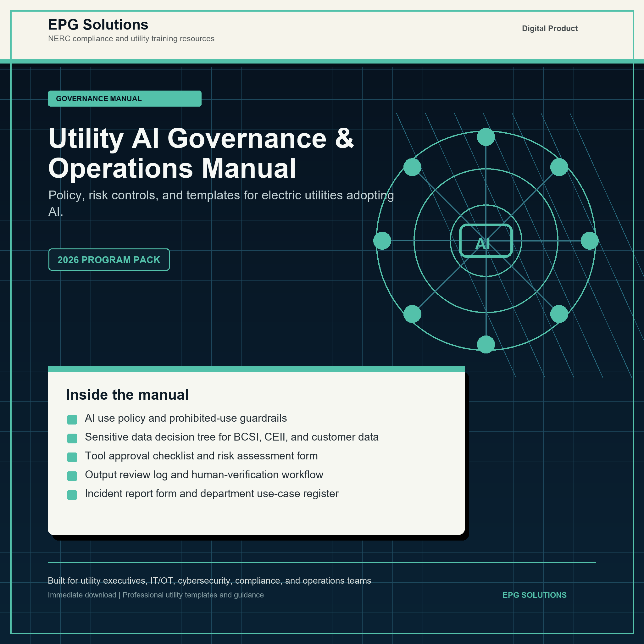Click the Immediate download footer text
This screenshot has height=644, width=644.
(x=156, y=595)
